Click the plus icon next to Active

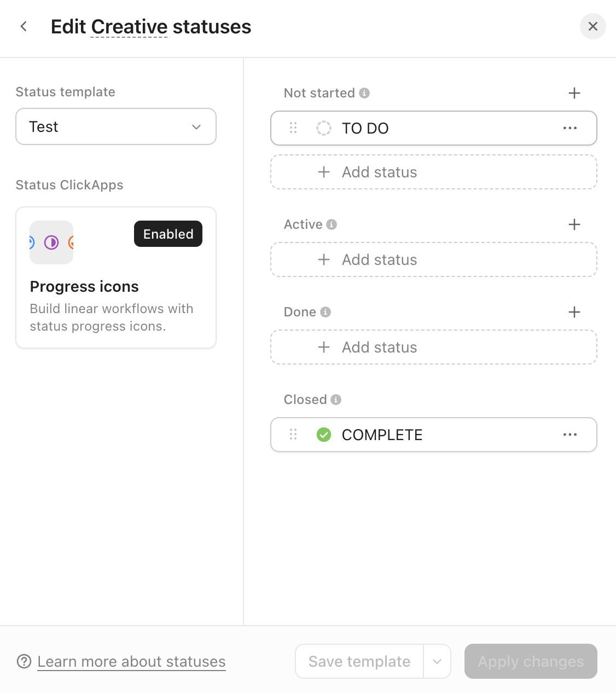point(574,224)
